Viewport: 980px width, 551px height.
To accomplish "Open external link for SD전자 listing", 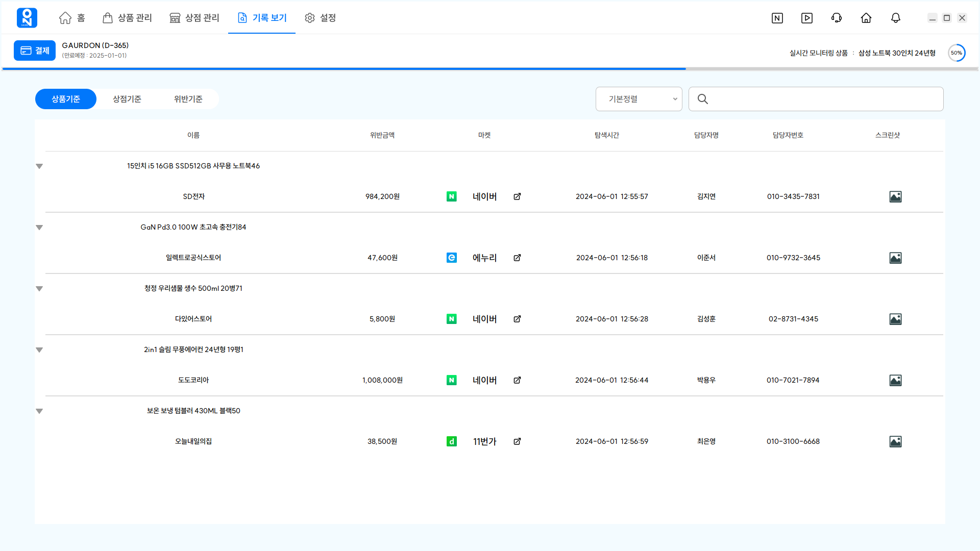I will [517, 196].
